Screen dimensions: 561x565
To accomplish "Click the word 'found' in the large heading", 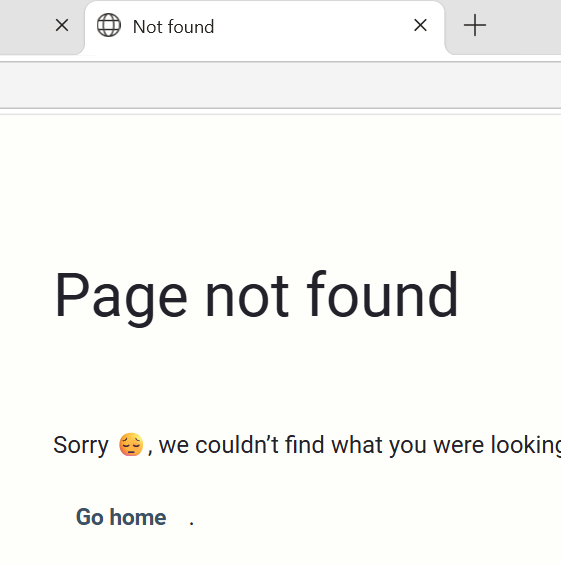I will [x=383, y=294].
